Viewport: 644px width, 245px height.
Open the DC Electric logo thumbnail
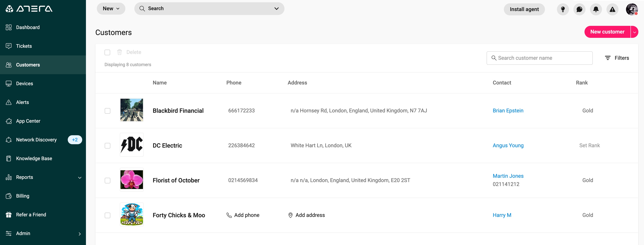click(x=132, y=145)
